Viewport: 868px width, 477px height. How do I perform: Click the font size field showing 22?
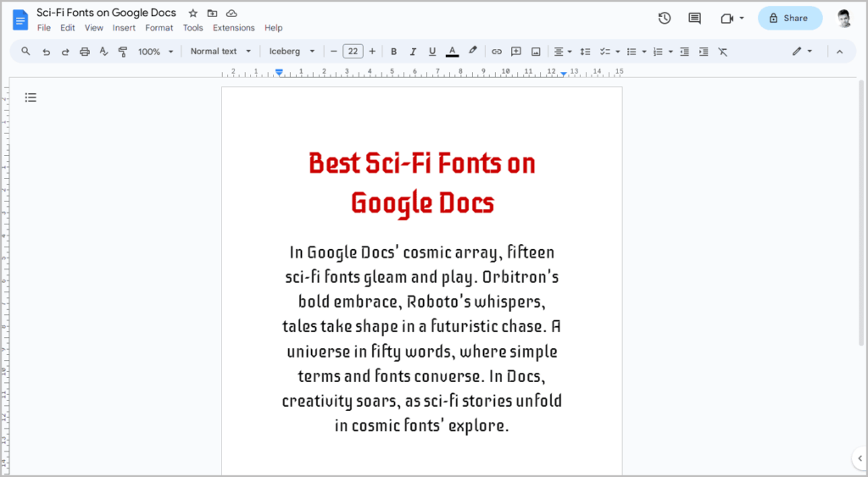click(x=353, y=52)
